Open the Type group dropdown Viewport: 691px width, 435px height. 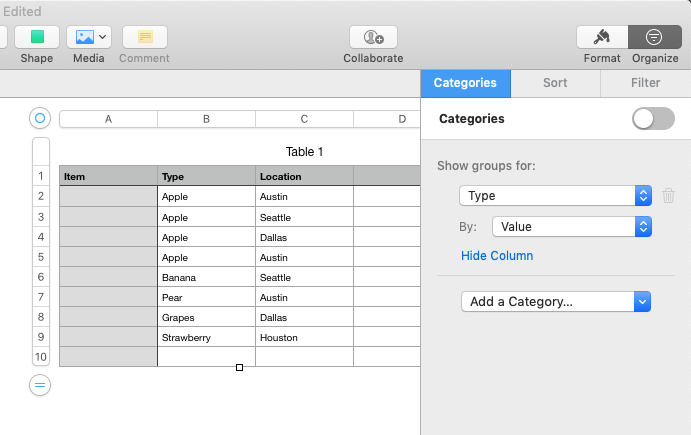coord(555,196)
